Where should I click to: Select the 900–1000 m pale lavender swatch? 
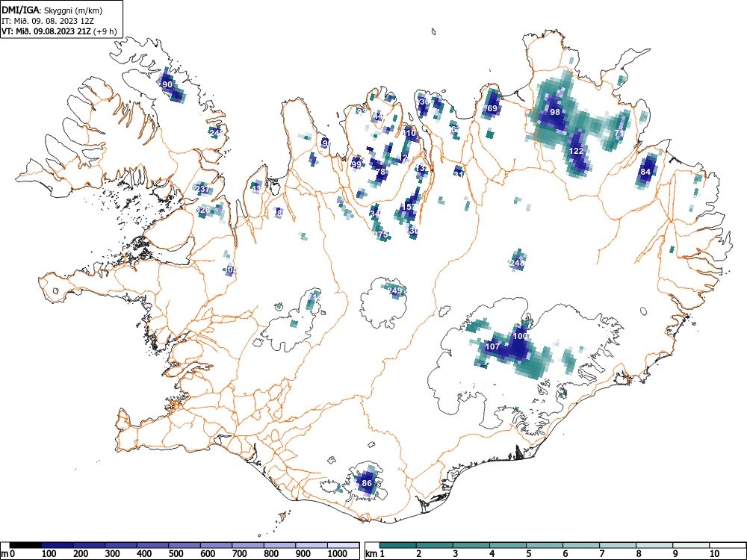(x=311, y=545)
